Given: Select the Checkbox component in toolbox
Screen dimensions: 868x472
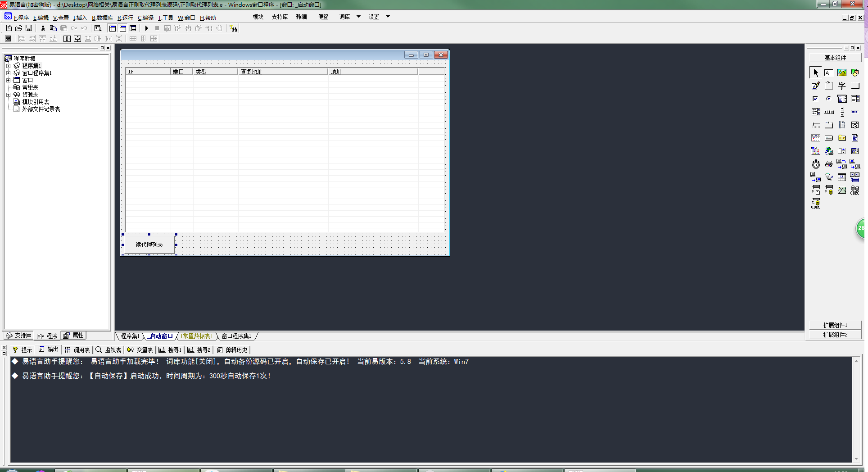Looking at the screenshot, I should click(815, 99).
